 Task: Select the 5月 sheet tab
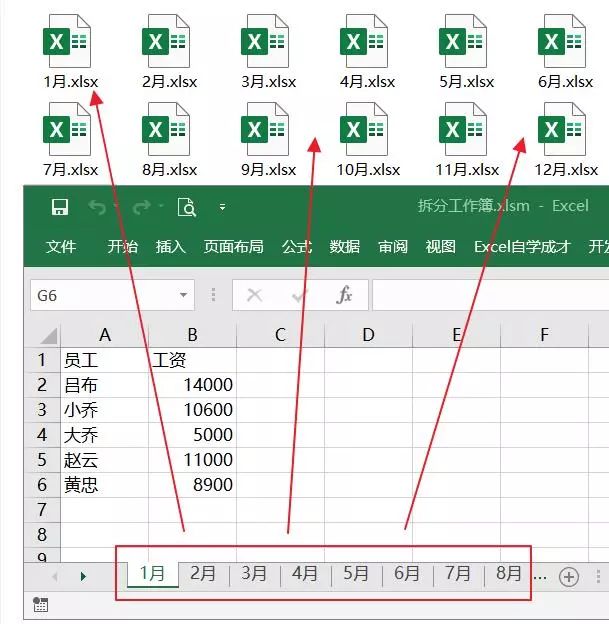pyautogui.click(x=356, y=574)
